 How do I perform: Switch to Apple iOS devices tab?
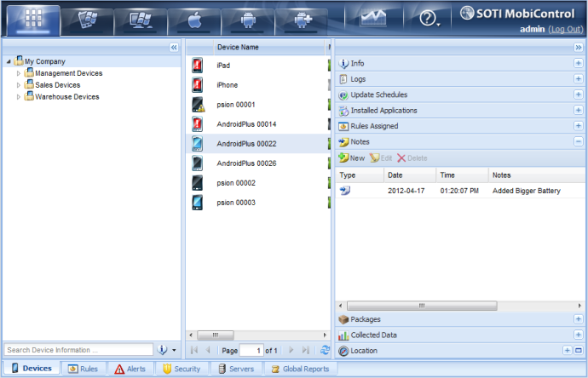click(194, 21)
